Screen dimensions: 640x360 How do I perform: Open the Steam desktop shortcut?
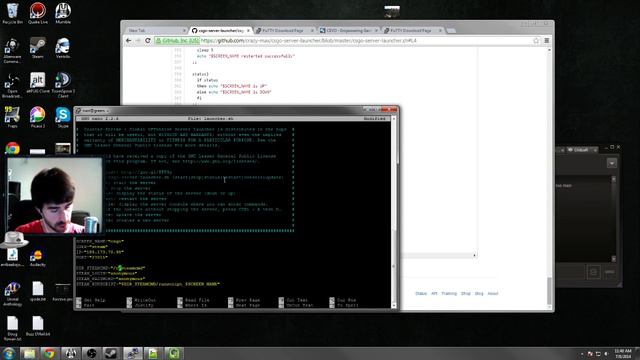(38, 48)
